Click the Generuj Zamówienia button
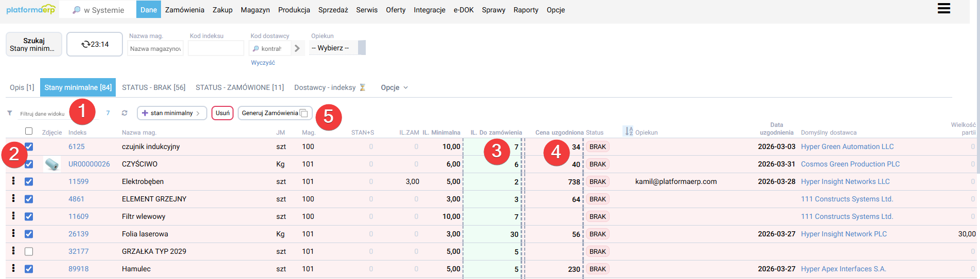980x279 pixels. click(x=275, y=113)
